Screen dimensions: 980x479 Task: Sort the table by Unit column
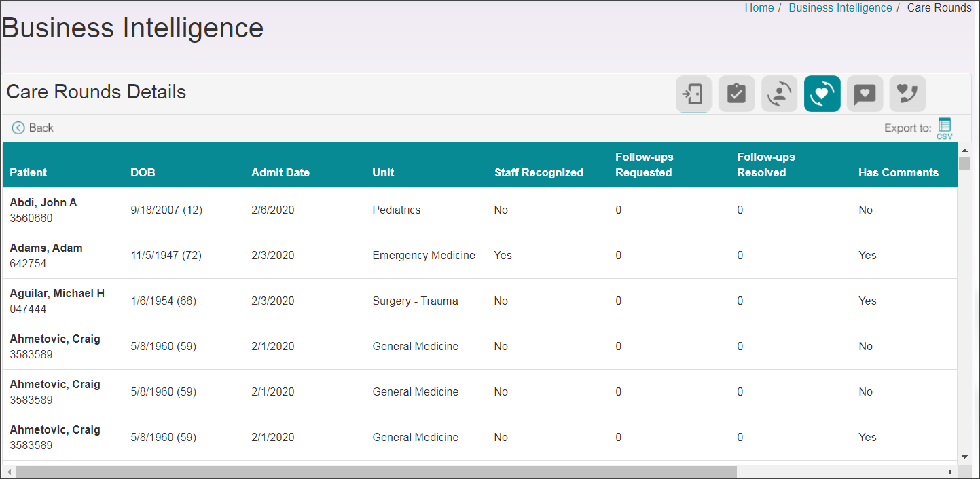tap(382, 172)
